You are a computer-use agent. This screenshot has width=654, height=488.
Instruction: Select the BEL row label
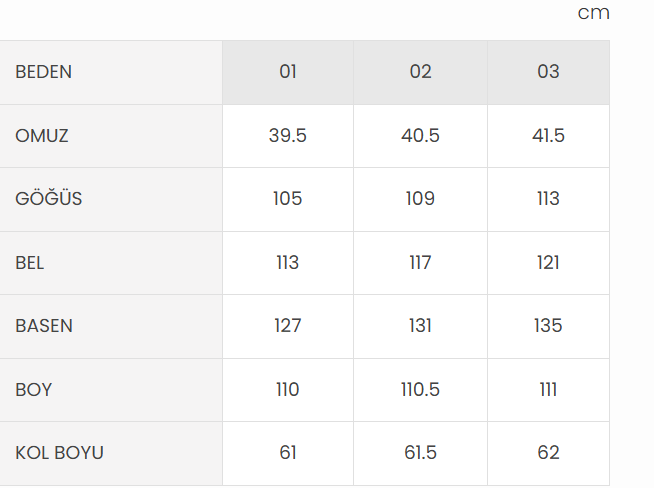(30, 263)
